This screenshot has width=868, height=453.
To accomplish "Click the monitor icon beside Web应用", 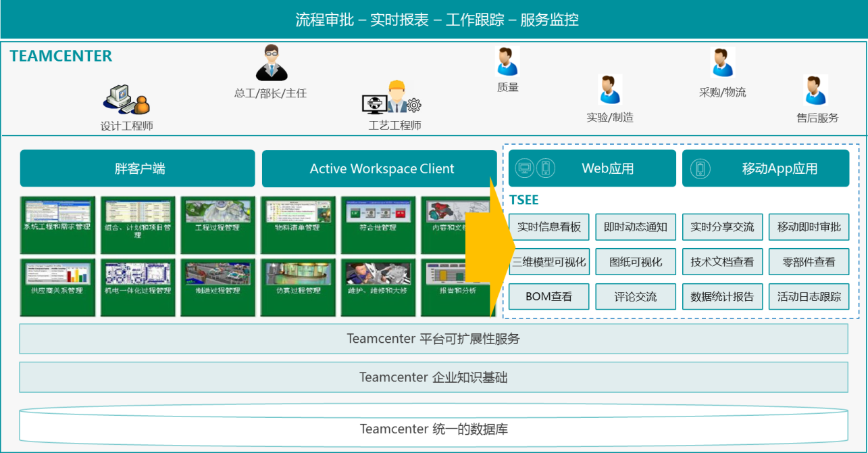I will click(525, 168).
